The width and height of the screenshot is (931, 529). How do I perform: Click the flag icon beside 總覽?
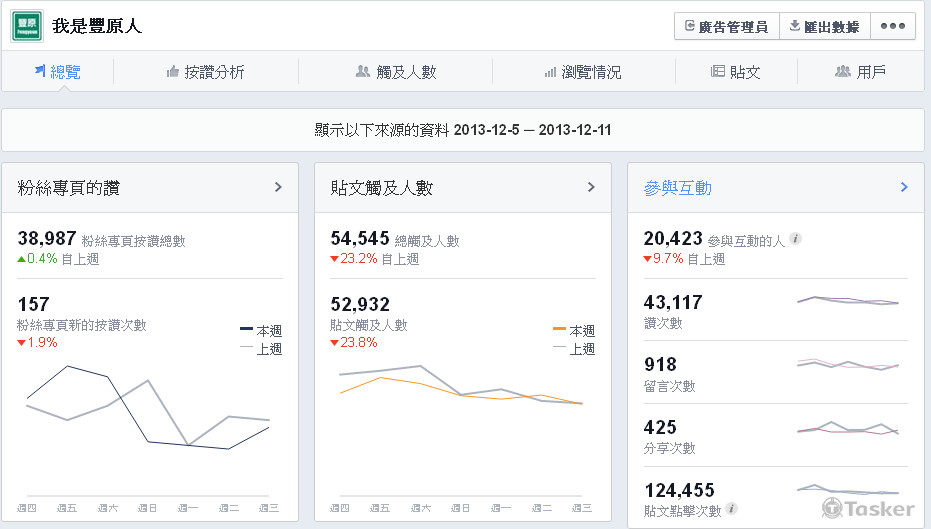tap(40, 71)
